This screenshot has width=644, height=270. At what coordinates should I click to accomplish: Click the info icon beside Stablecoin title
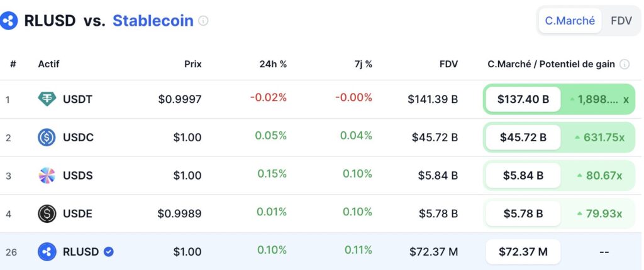[203, 21]
